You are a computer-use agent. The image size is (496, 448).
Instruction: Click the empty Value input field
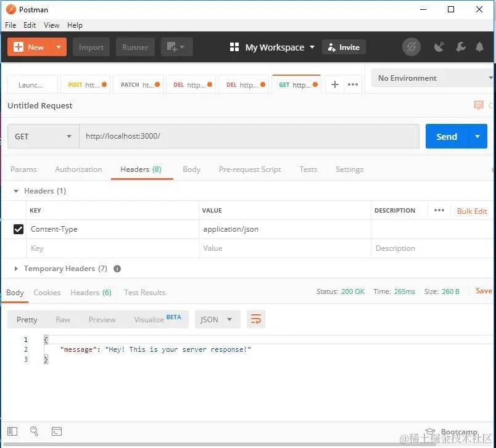(x=284, y=248)
